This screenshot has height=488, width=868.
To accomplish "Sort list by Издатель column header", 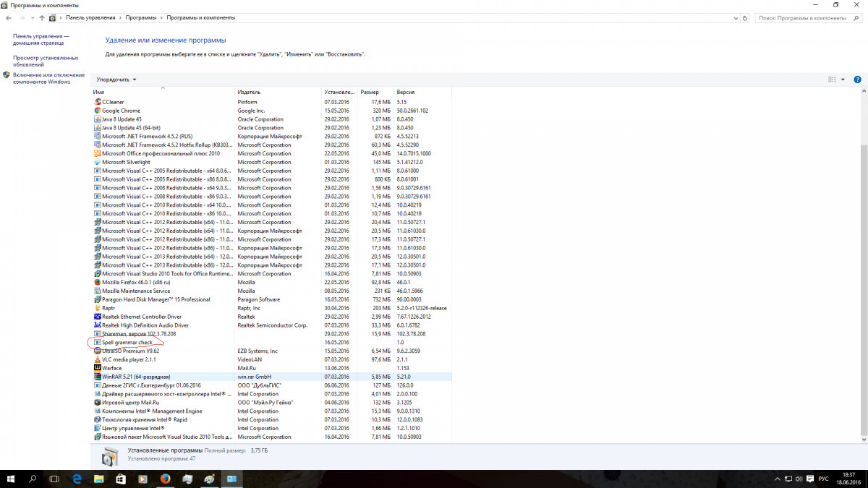I will [x=278, y=93].
